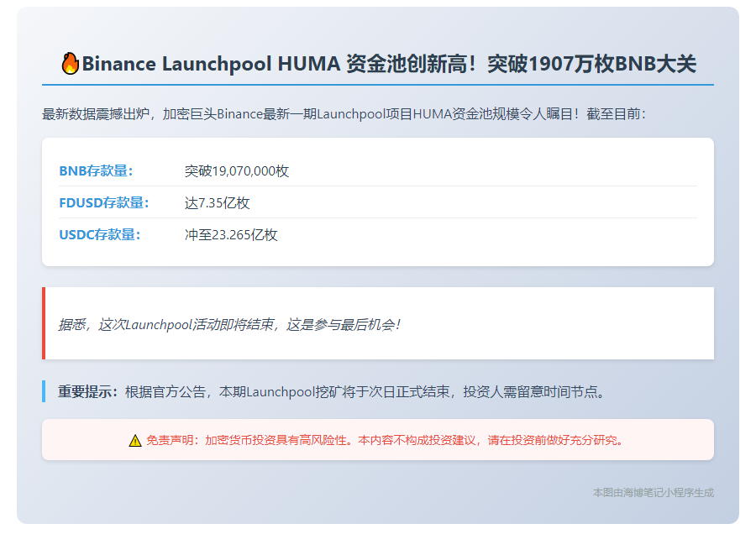This screenshot has width=756, height=550.
Task: Click the intro sentence starting 最新数据震撼出炉
Action: coord(344,114)
